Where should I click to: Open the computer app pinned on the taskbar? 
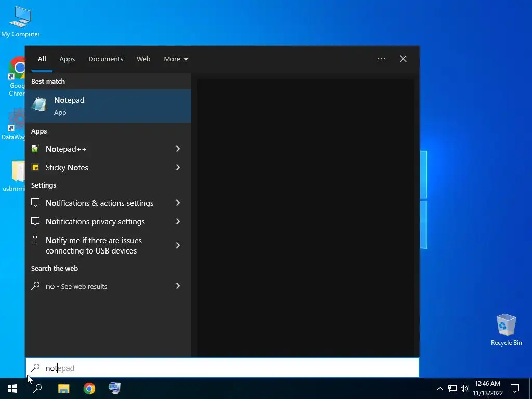(x=114, y=388)
